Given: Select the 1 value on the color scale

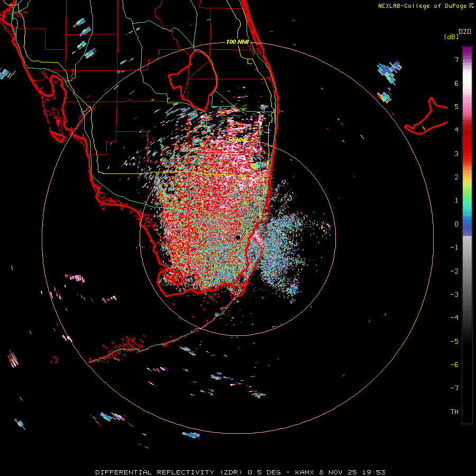Looking at the screenshot, I should point(456,200).
